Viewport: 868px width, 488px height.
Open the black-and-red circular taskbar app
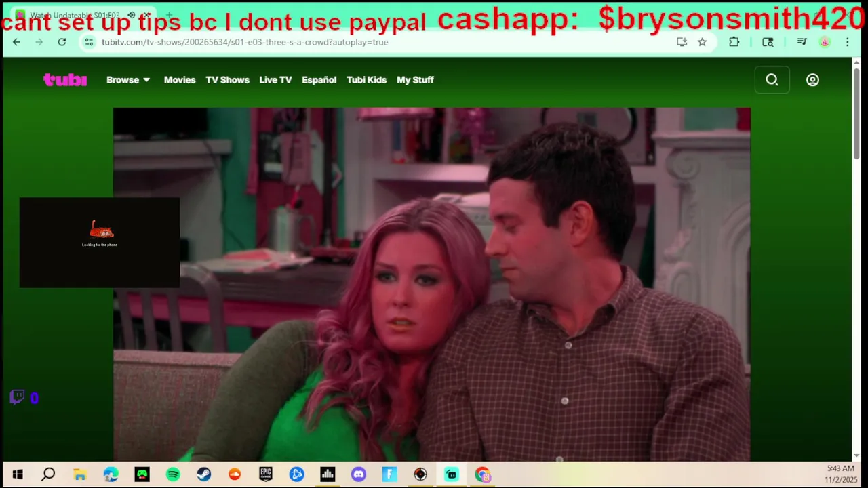click(x=420, y=474)
